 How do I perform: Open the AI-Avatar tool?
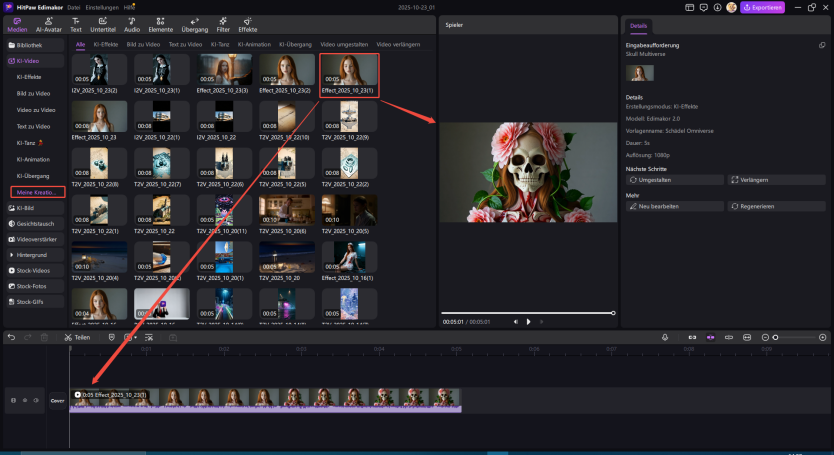tap(47, 24)
